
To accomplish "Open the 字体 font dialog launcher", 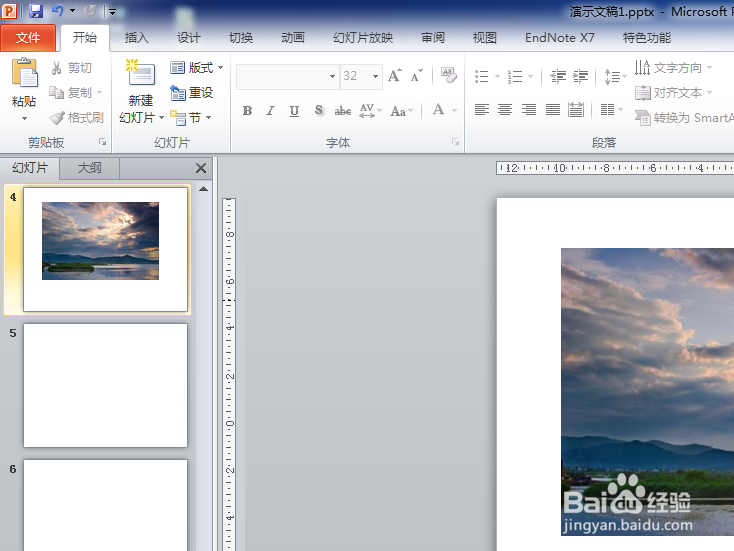I will point(455,142).
